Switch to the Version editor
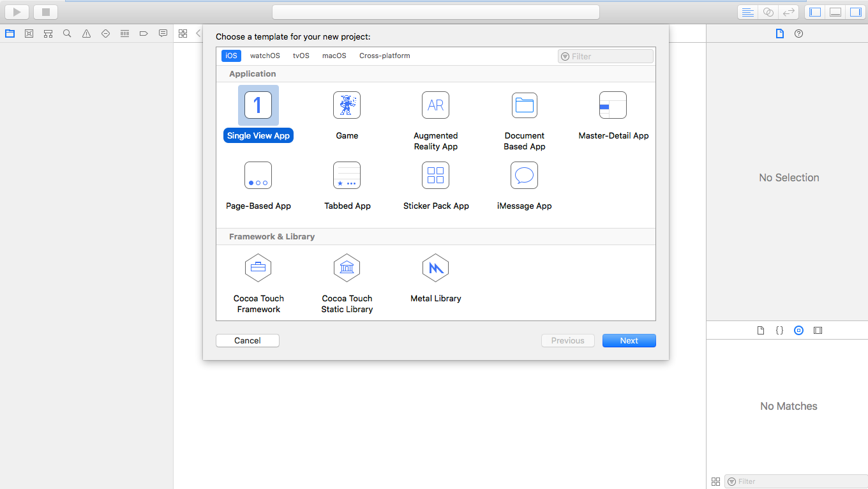The height and width of the screenshot is (489, 868). pos(789,12)
